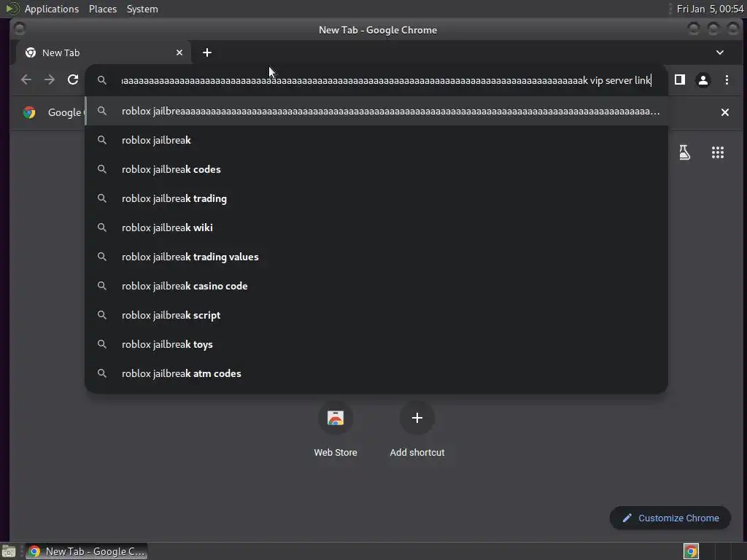Choose 'roblox jailbreak wiki' suggestion

click(377, 227)
